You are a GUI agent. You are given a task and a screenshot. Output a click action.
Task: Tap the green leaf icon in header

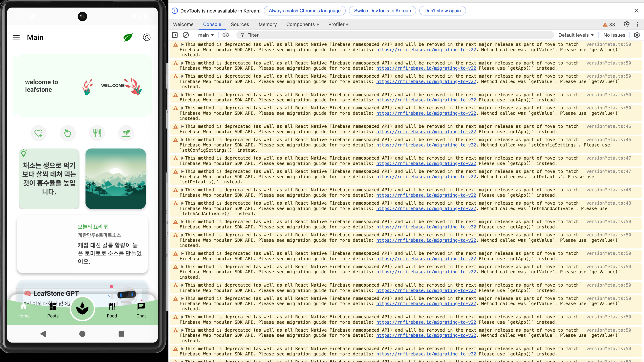pos(128,38)
